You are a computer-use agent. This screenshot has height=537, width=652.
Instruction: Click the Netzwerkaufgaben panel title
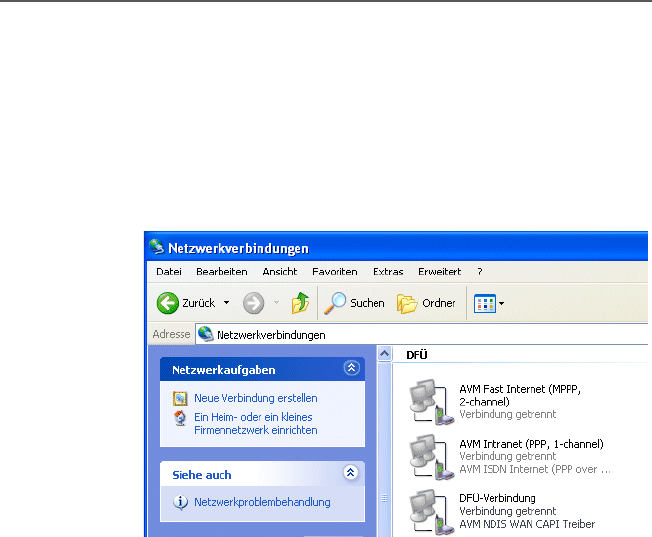click(x=224, y=370)
